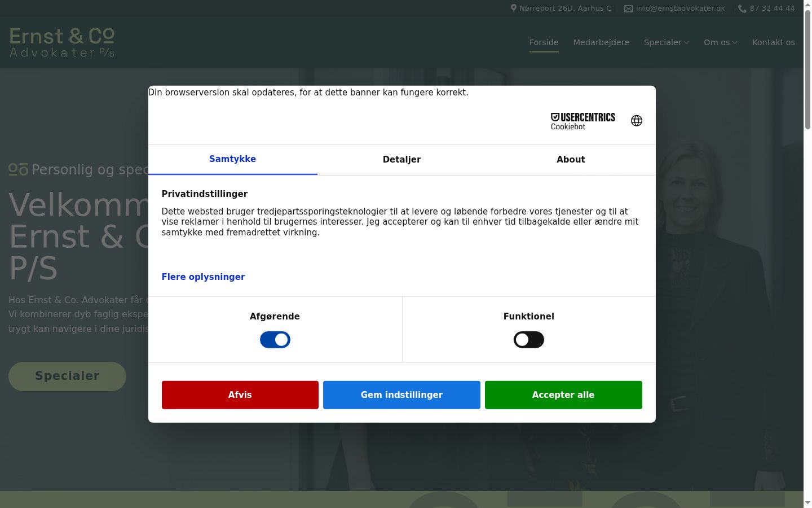This screenshot has width=812, height=508.
Task: Click the Privatindstillinger heading
Action: pos(205,194)
